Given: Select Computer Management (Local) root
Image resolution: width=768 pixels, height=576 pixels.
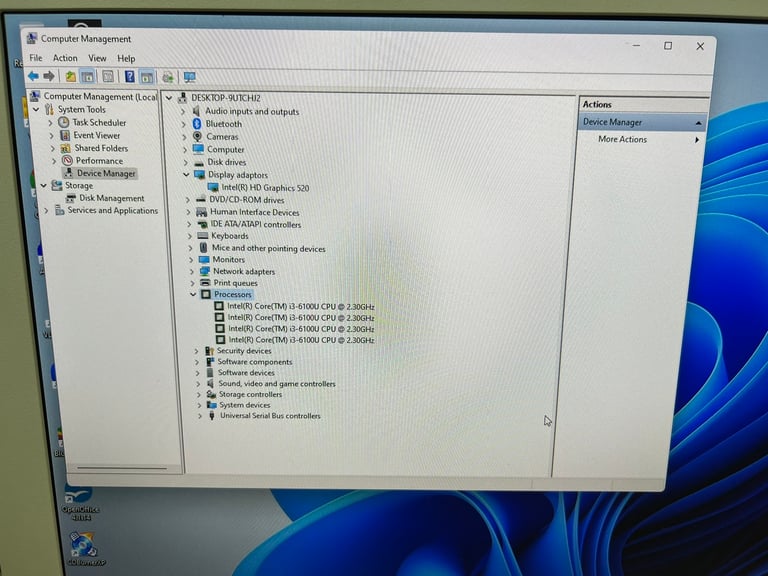Looking at the screenshot, I should [x=100, y=96].
